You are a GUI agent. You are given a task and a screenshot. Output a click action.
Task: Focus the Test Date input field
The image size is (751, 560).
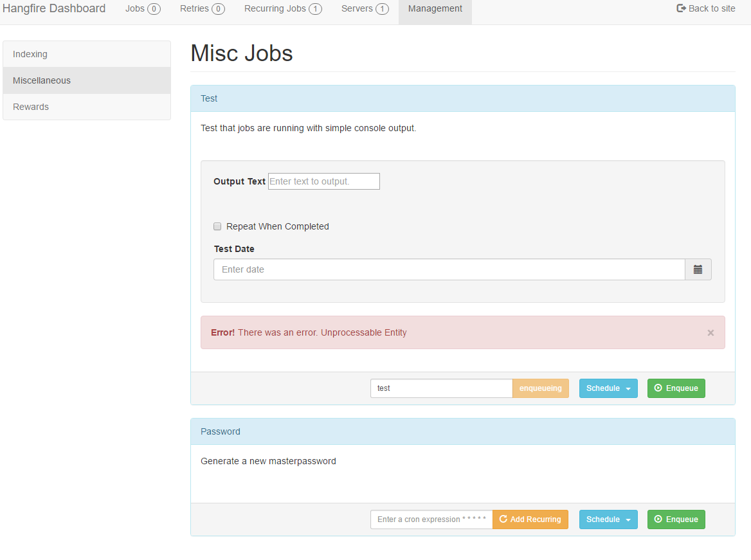pyautogui.click(x=449, y=269)
